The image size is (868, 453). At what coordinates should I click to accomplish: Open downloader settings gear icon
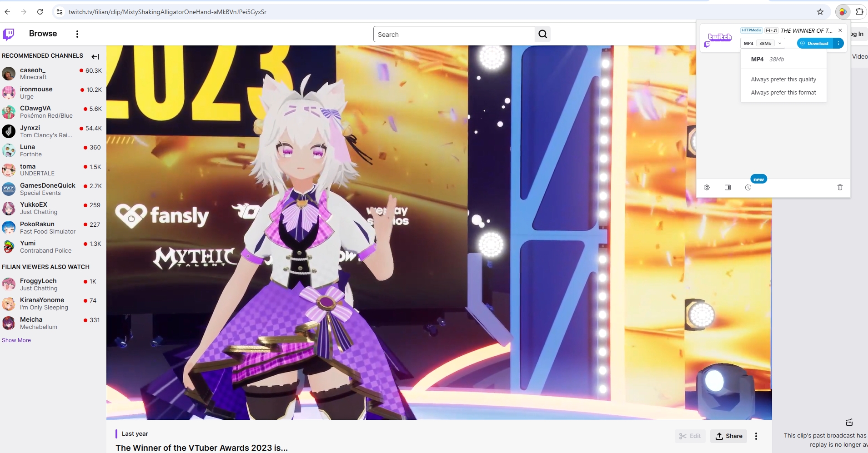(x=707, y=187)
